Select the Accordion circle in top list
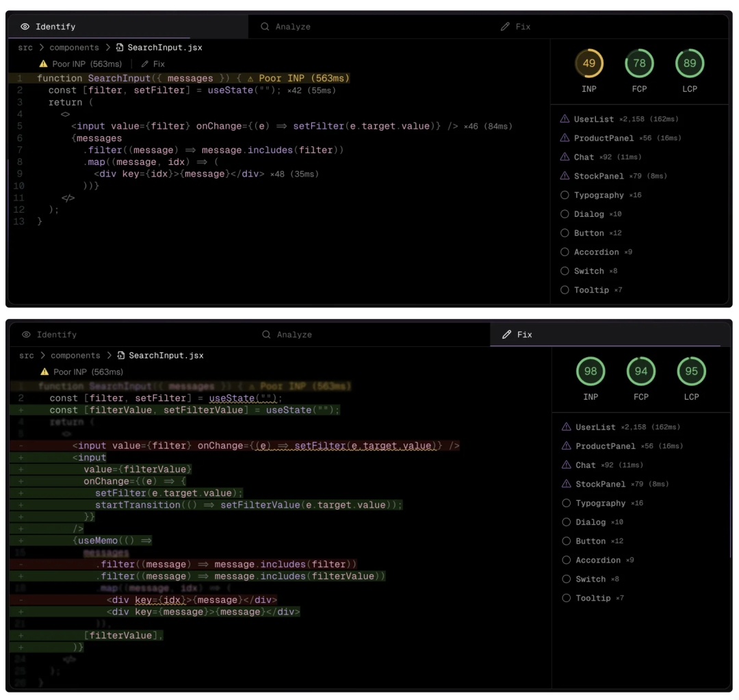 pyautogui.click(x=565, y=252)
